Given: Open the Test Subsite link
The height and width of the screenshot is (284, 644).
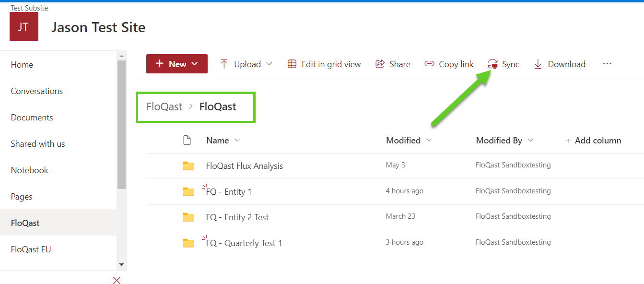Looking at the screenshot, I should [x=29, y=8].
